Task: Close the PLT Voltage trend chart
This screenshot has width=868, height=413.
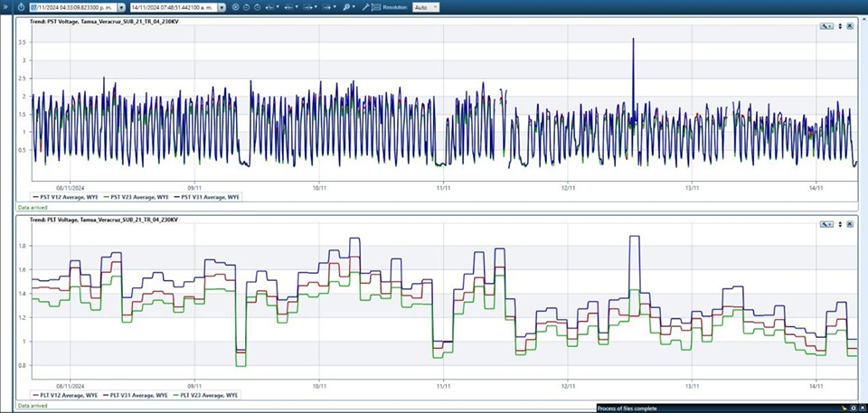Action: [850, 223]
